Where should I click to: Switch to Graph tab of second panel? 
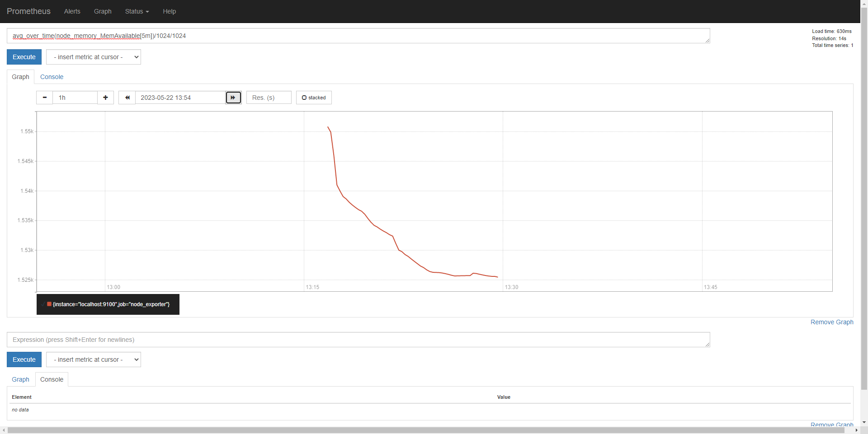pos(20,379)
